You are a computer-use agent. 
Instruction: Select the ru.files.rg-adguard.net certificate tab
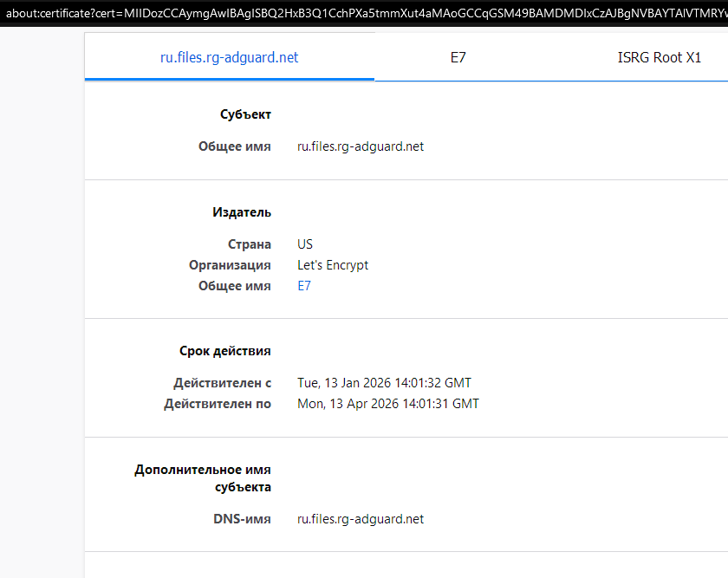coord(230,58)
